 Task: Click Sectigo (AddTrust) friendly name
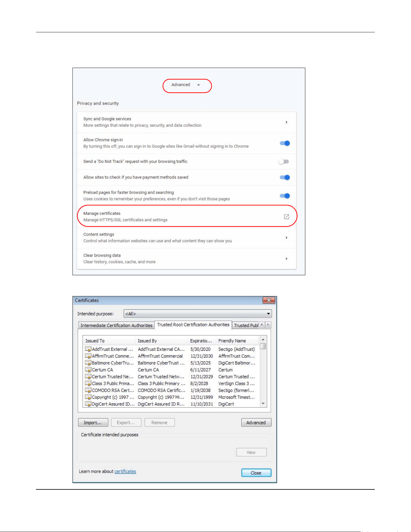[x=237, y=349]
